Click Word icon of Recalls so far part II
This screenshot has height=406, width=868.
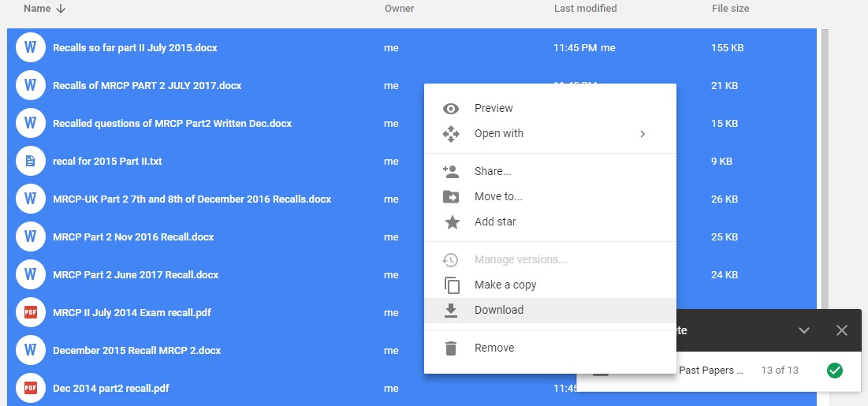(30, 48)
